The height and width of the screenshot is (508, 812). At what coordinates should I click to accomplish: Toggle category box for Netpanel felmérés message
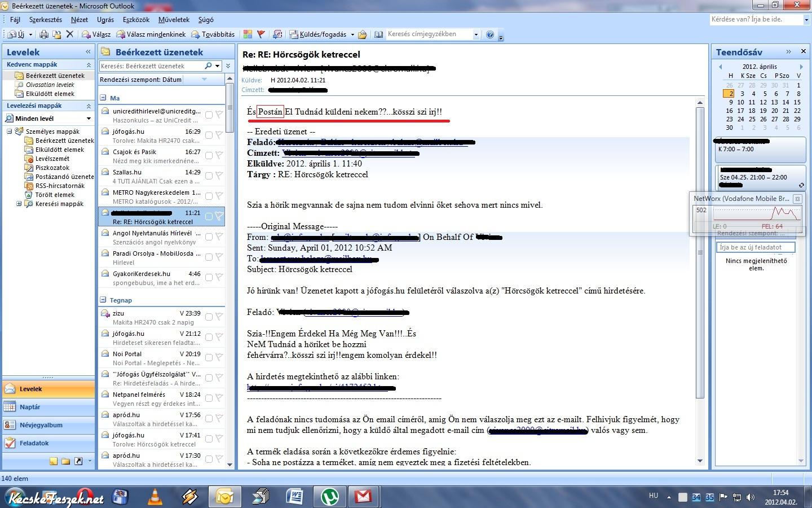pos(209,398)
